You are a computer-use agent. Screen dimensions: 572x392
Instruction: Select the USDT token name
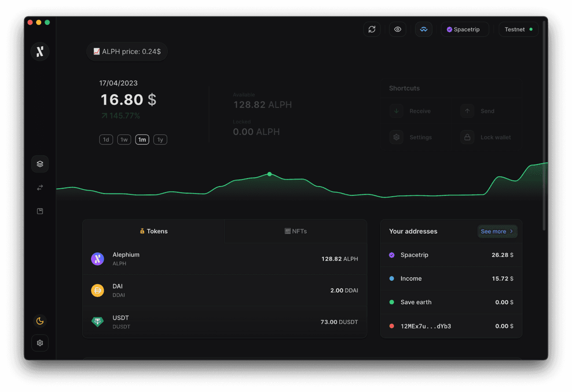point(121,318)
